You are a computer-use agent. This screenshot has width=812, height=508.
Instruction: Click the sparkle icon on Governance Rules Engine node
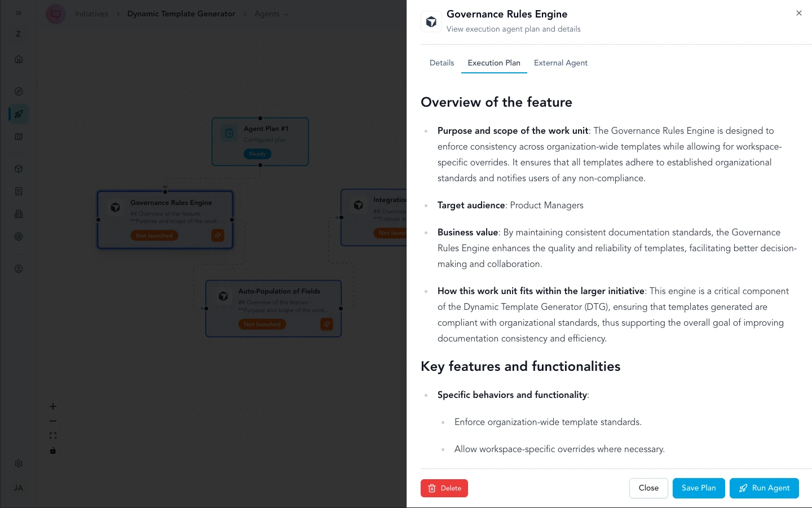(x=218, y=235)
